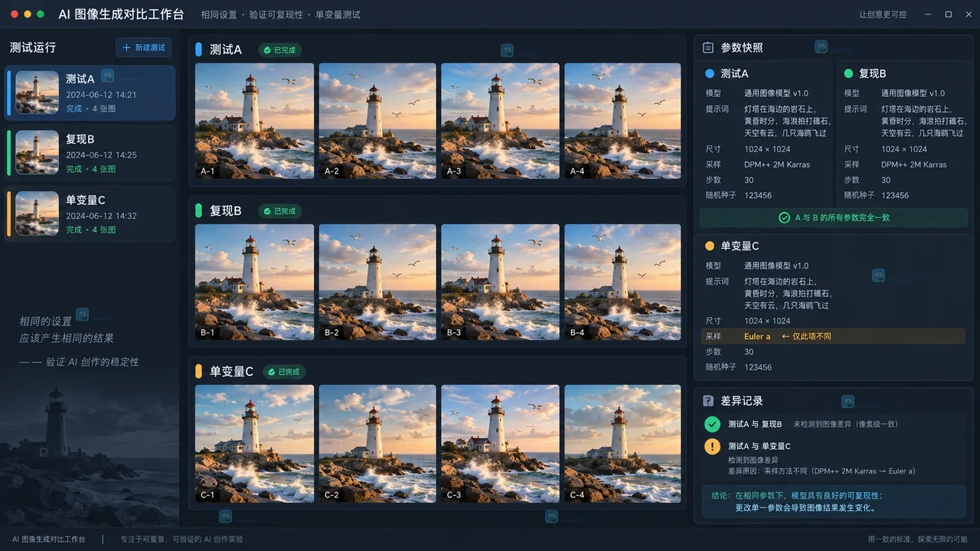Click 尺寸 1024 × 1024 in 复现B parameters

pyautogui.click(x=886, y=149)
